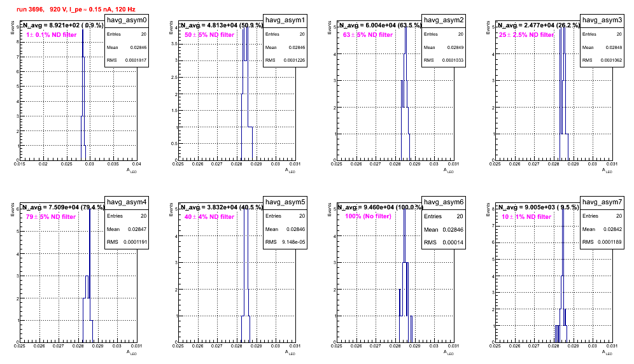Viewport: 634px width, 364px height.
Task: Select the havg_asym5 stats box title
Action: coord(285,202)
